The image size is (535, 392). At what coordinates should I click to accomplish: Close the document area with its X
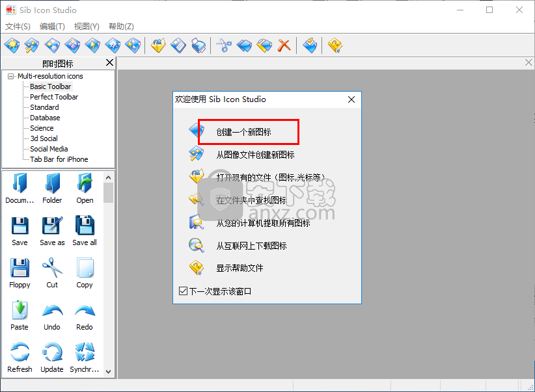coord(528,62)
